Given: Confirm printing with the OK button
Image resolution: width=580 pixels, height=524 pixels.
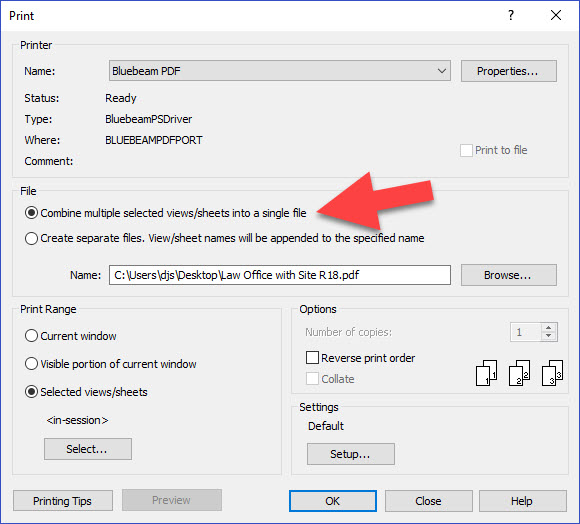Looking at the screenshot, I should tap(333, 501).
